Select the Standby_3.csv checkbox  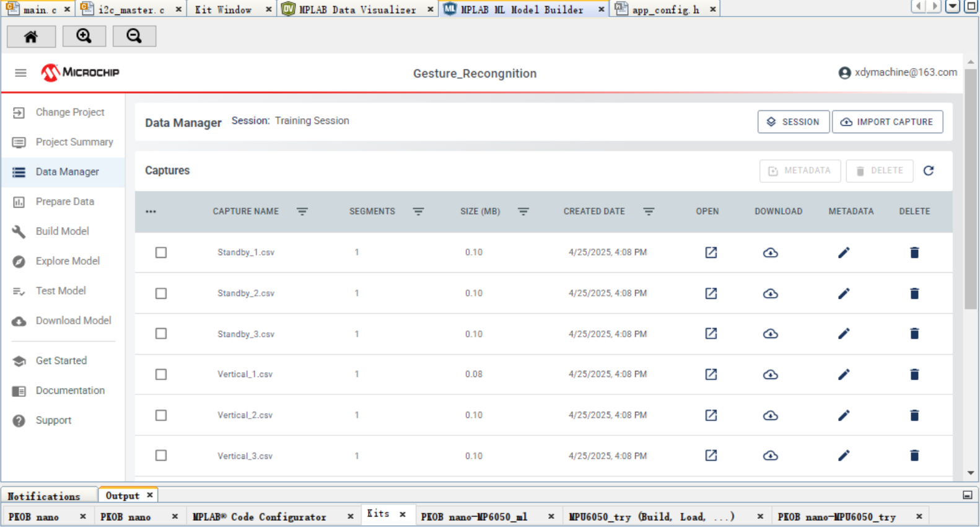161,334
